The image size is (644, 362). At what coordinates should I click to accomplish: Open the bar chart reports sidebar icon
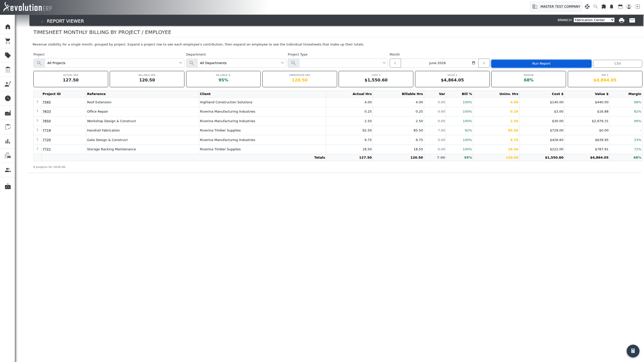point(8,141)
